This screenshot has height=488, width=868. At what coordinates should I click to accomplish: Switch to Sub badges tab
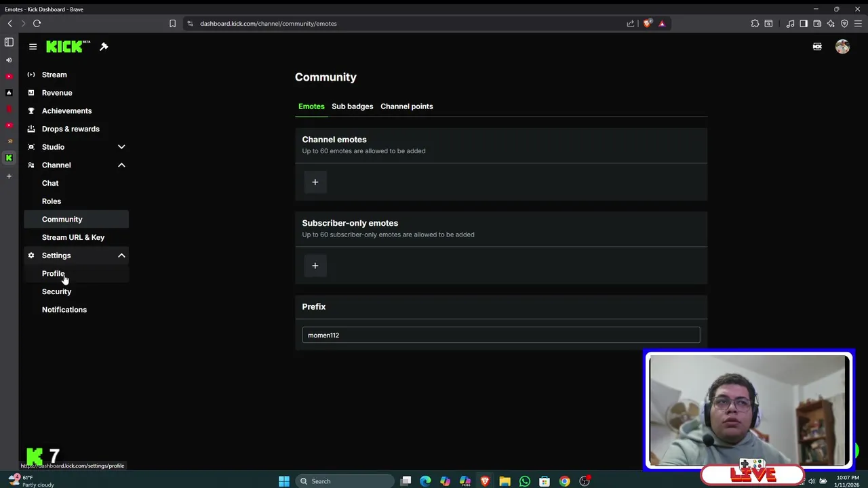[352, 106]
